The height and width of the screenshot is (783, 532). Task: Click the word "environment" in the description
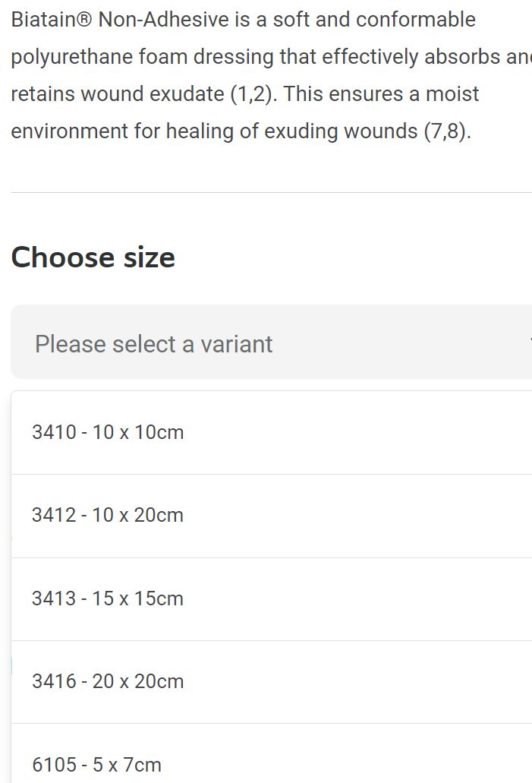69,131
